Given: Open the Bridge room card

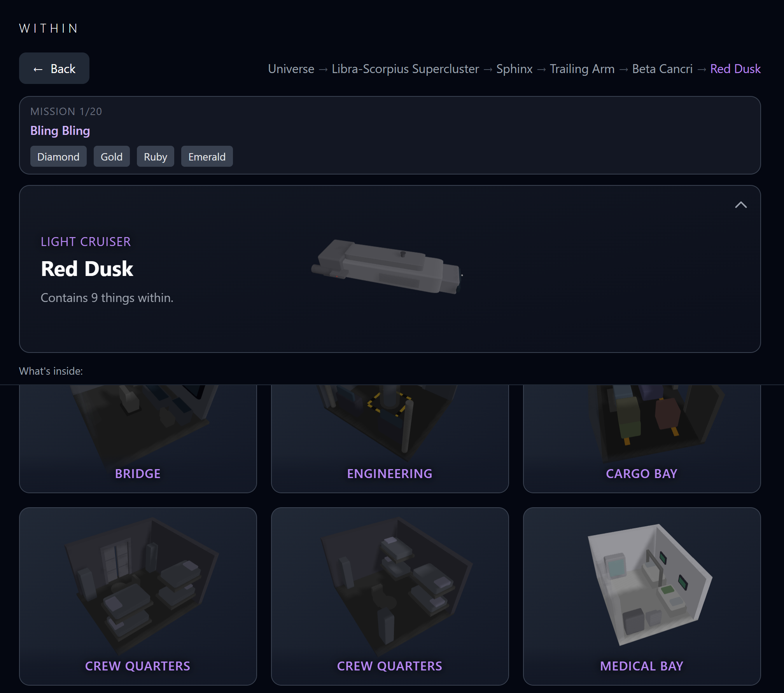Looking at the screenshot, I should point(138,439).
